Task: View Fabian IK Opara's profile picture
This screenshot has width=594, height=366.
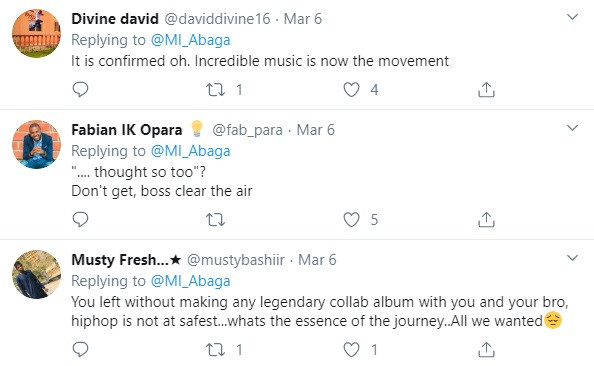Action: tap(36, 144)
